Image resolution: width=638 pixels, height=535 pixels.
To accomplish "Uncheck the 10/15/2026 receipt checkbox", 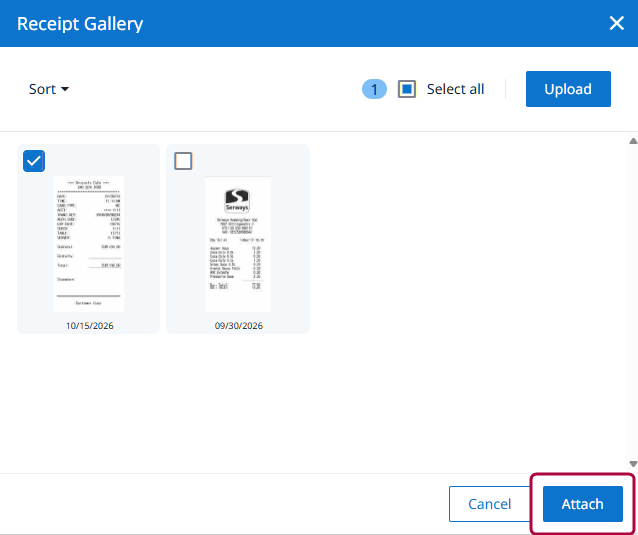I will (x=34, y=161).
